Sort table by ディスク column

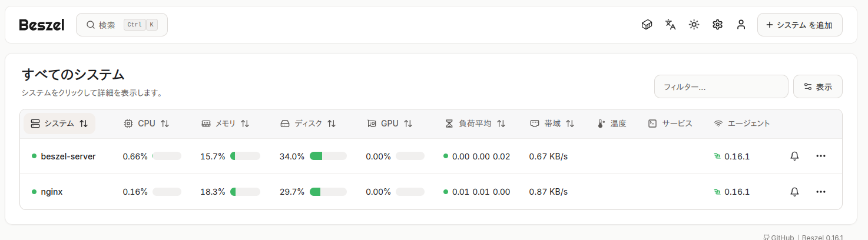pyautogui.click(x=308, y=124)
